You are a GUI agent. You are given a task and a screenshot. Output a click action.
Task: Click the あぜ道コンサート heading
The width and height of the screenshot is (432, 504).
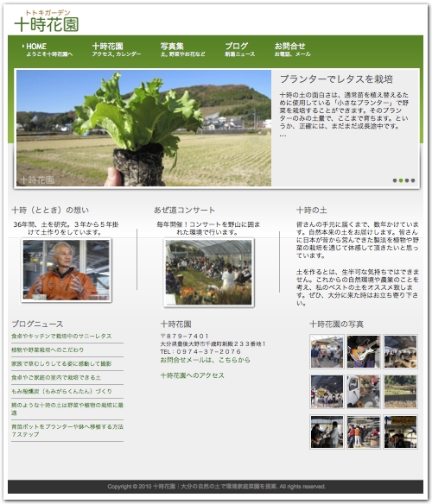184,210
